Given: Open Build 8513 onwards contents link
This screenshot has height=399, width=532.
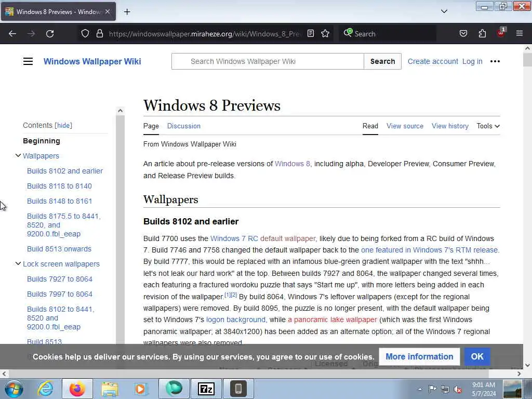Looking at the screenshot, I should [59, 249].
